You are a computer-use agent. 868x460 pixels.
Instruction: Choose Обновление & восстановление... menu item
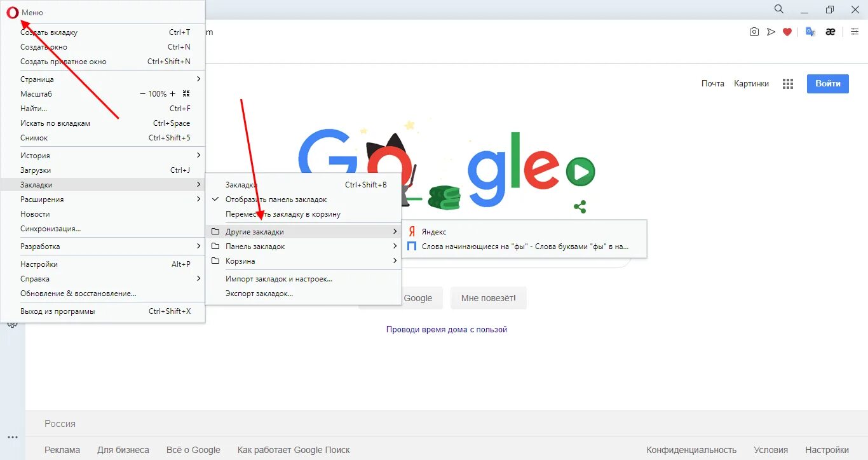point(103,294)
